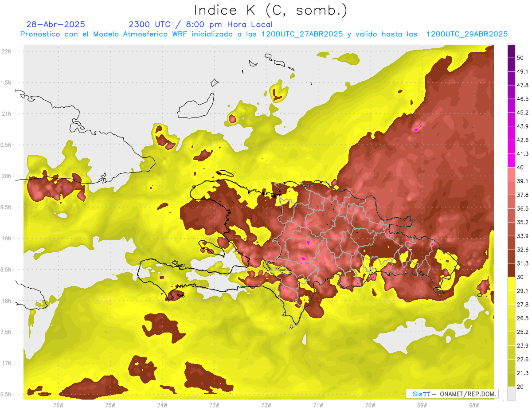Click the legend value '32.6'

523,250
